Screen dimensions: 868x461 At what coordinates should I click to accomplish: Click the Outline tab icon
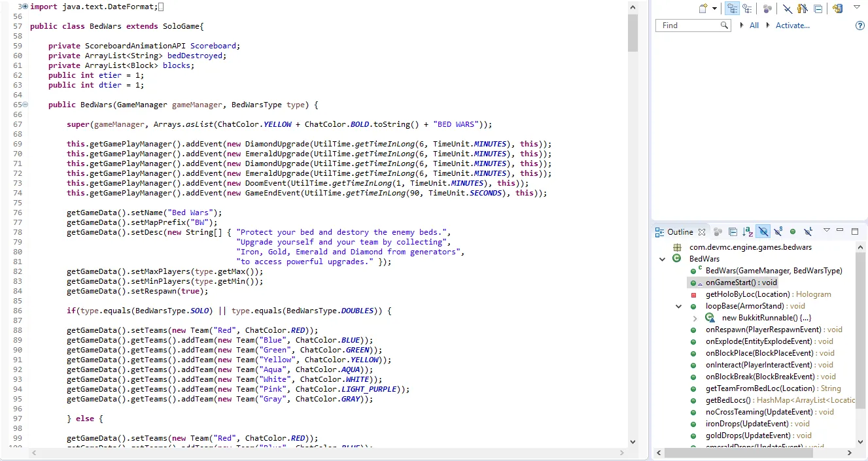pos(660,231)
